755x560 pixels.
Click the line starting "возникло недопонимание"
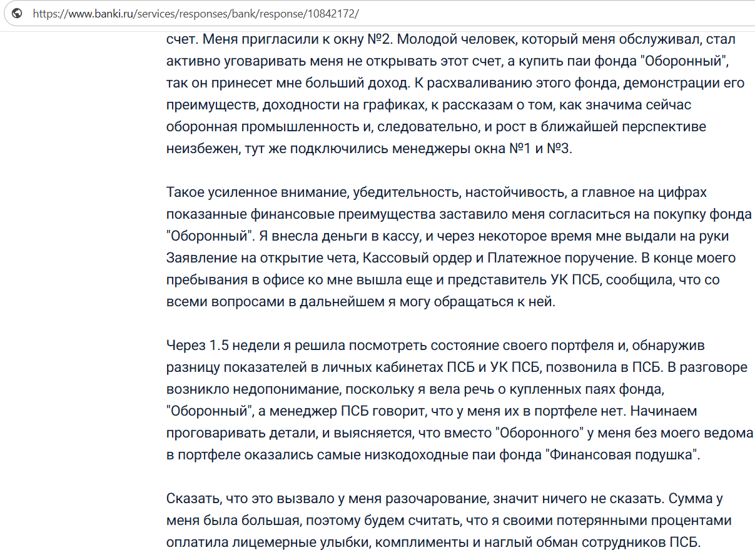click(414, 389)
